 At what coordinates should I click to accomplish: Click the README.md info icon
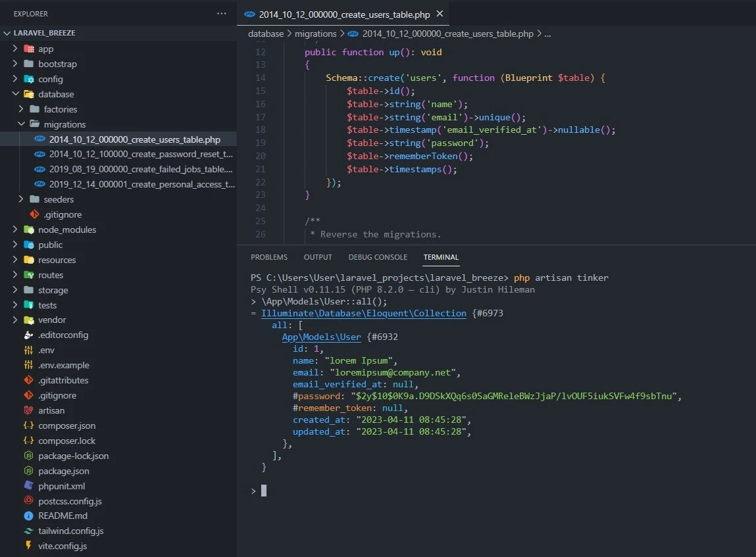tap(28, 516)
